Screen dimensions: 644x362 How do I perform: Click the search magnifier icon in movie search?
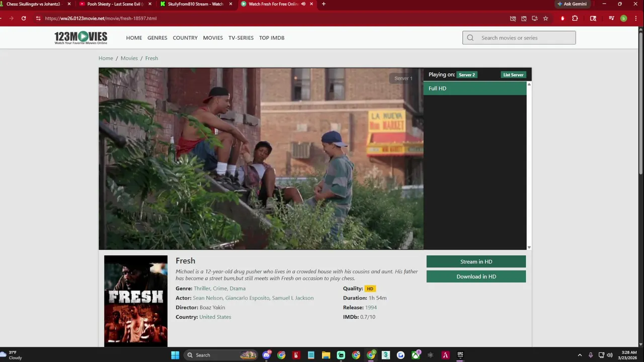pos(470,38)
